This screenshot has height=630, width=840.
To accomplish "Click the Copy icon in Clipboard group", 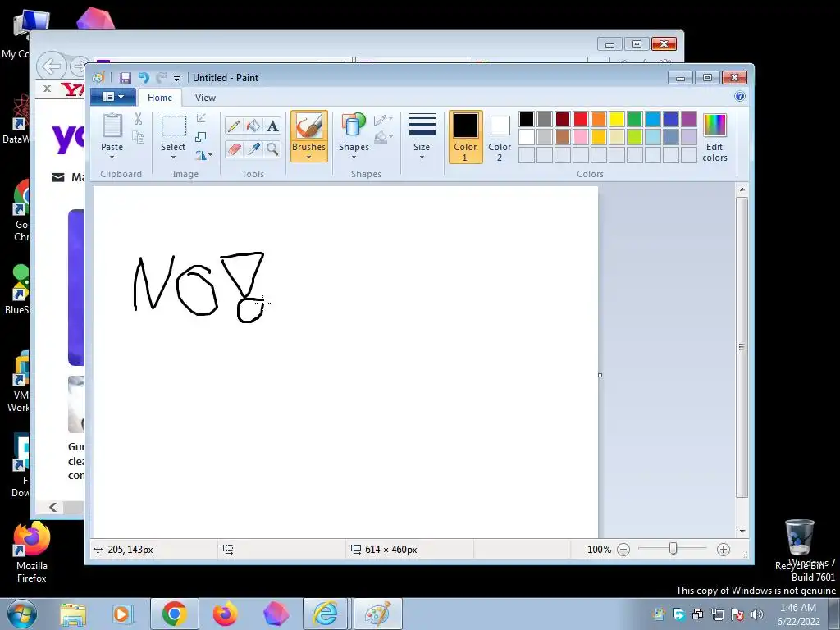I will click(x=138, y=138).
